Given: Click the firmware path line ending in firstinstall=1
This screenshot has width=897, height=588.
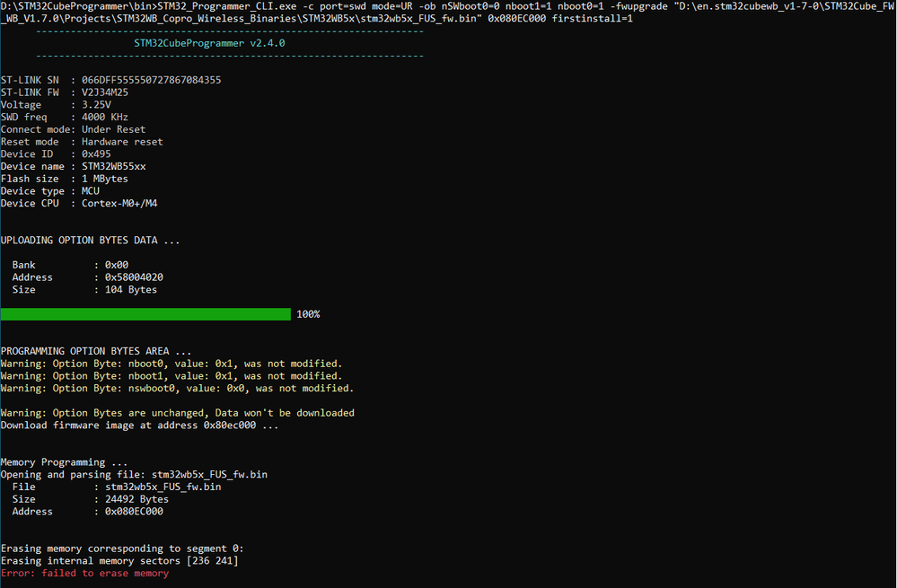Looking at the screenshot, I should (317, 18).
